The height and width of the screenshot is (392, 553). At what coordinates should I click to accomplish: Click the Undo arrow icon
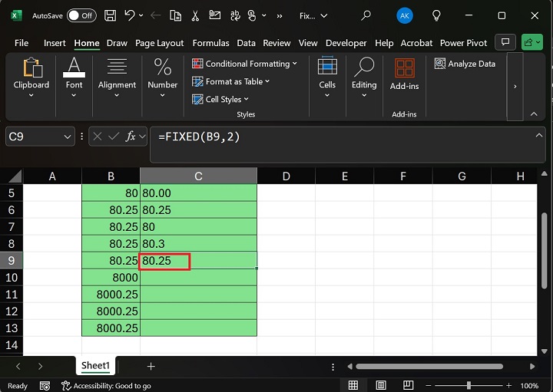(x=130, y=15)
